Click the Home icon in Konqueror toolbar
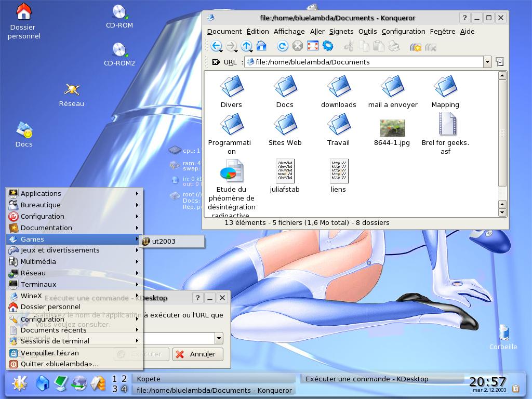 pyautogui.click(x=261, y=46)
